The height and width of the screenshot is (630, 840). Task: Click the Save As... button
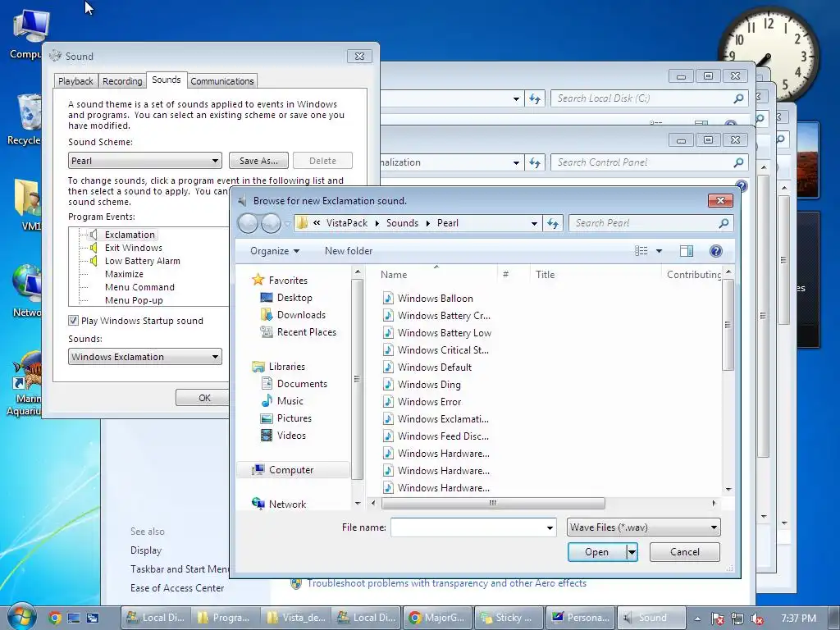click(x=258, y=161)
